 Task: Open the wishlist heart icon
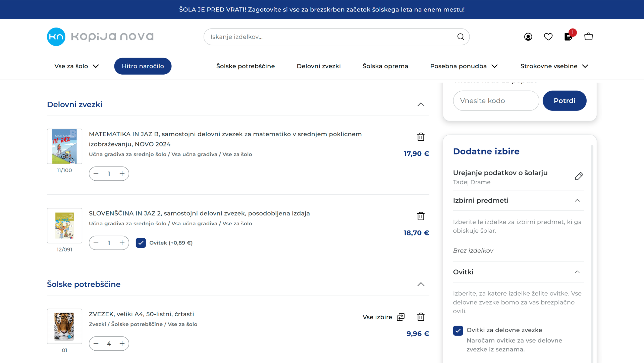pos(548,37)
